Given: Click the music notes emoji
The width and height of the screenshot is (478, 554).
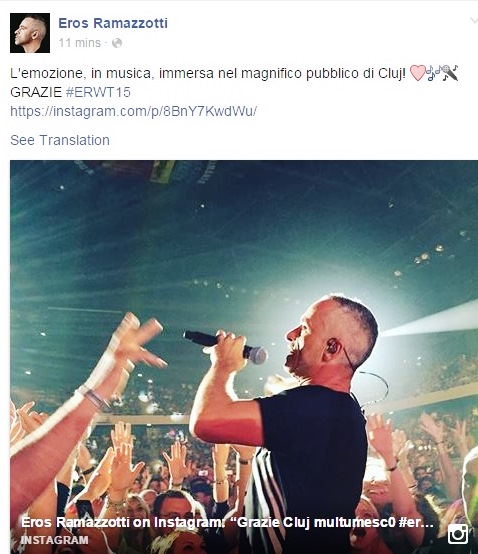Looking at the screenshot, I should pyautogui.click(x=434, y=73).
